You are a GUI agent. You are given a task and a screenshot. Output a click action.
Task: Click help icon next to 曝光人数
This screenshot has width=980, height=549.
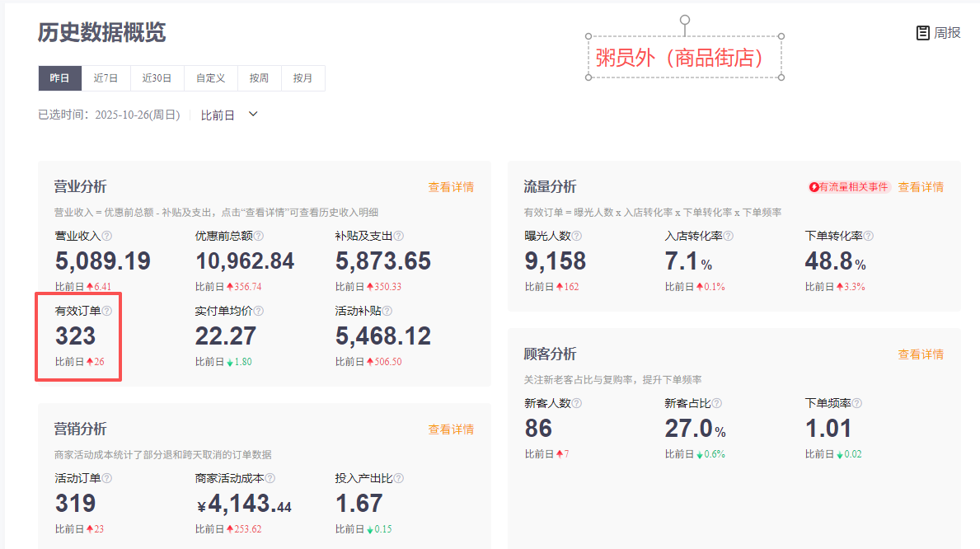click(576, 236)
